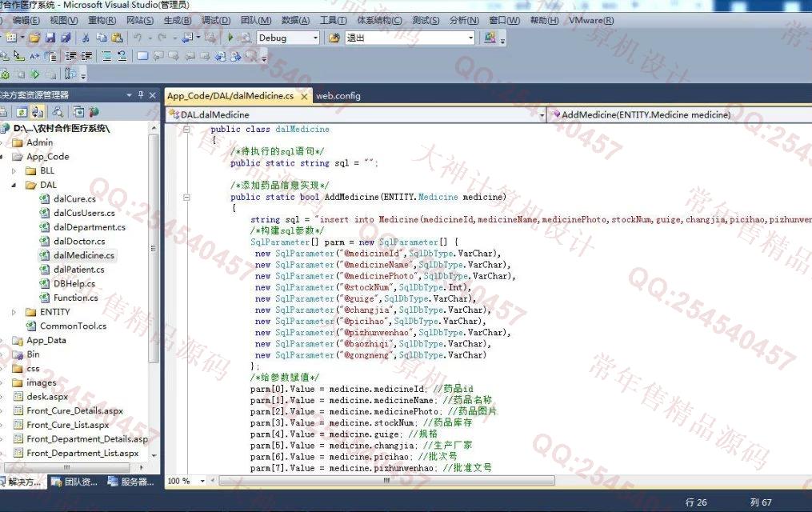
Task: Collapse the dalMedicine class outline box
Action: click(x=186, y=130)
